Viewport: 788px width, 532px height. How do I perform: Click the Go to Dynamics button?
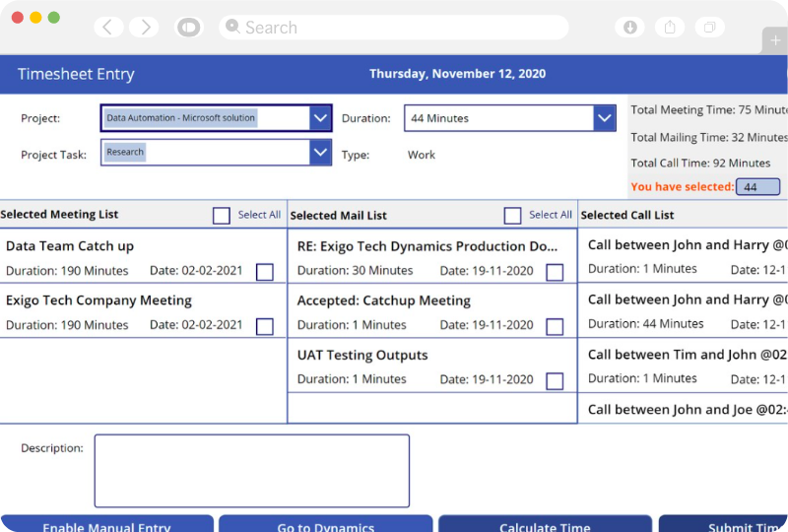(x=326, y=524)
